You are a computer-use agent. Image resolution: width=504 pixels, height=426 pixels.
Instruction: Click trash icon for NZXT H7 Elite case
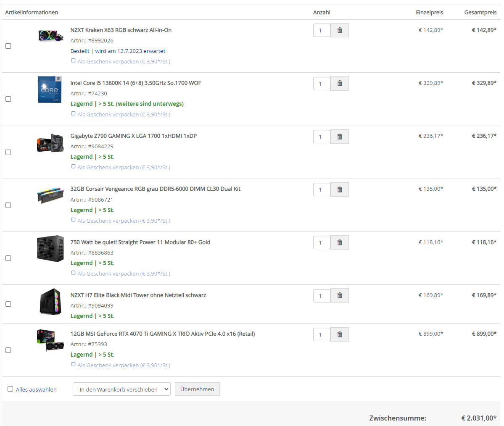(339, 296)
